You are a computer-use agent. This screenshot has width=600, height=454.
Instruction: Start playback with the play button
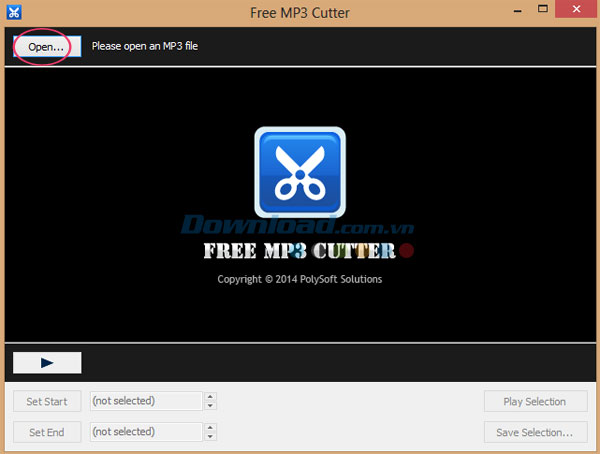click(47, 363)
